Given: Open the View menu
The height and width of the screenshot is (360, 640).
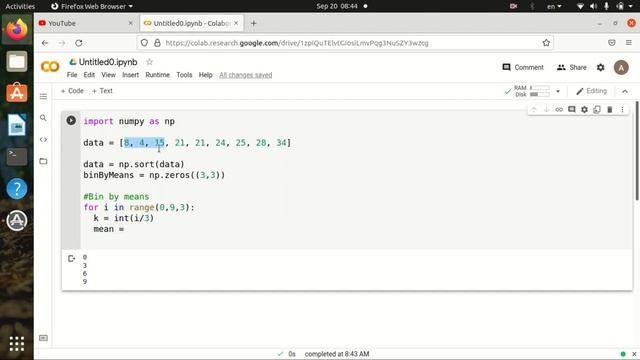Looking at the screenshot, I should pos(109,75).
